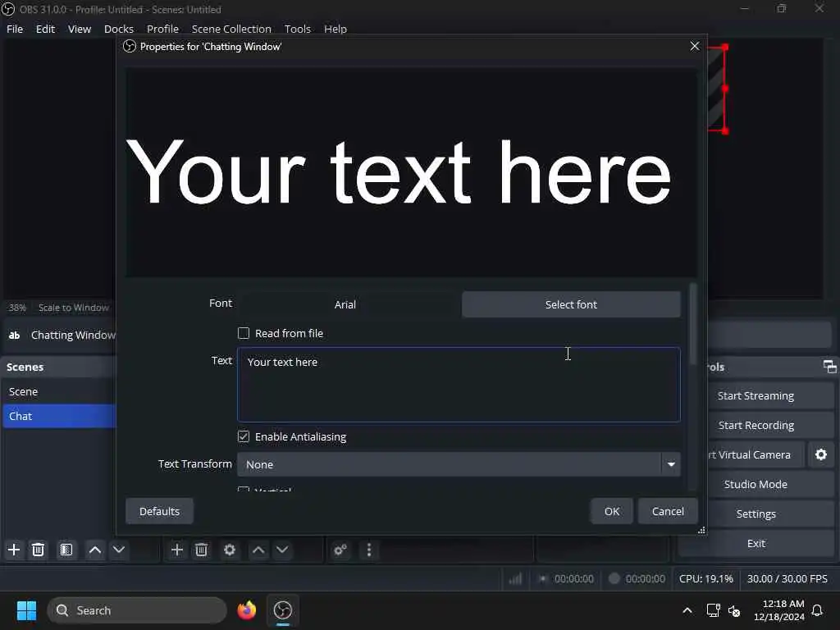Click Exit button in Controls
840x630 pixels.
click(756, 543)
